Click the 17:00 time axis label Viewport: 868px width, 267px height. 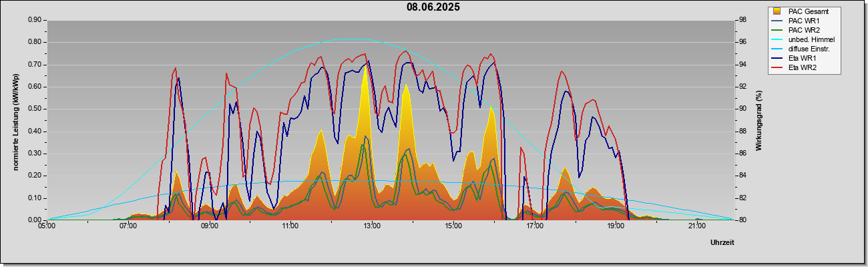click(x=534, y=226)
